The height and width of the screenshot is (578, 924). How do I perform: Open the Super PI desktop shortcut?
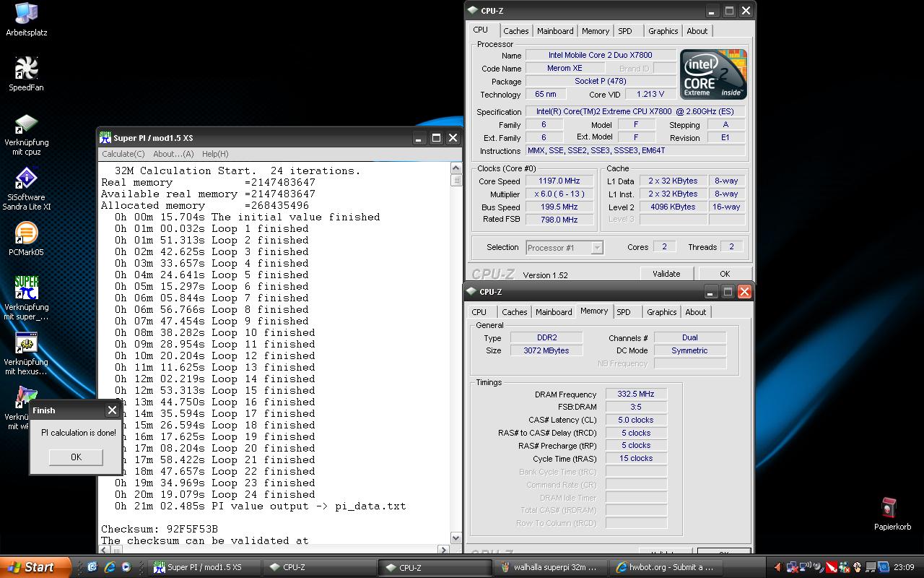click(x=27, y=298)
